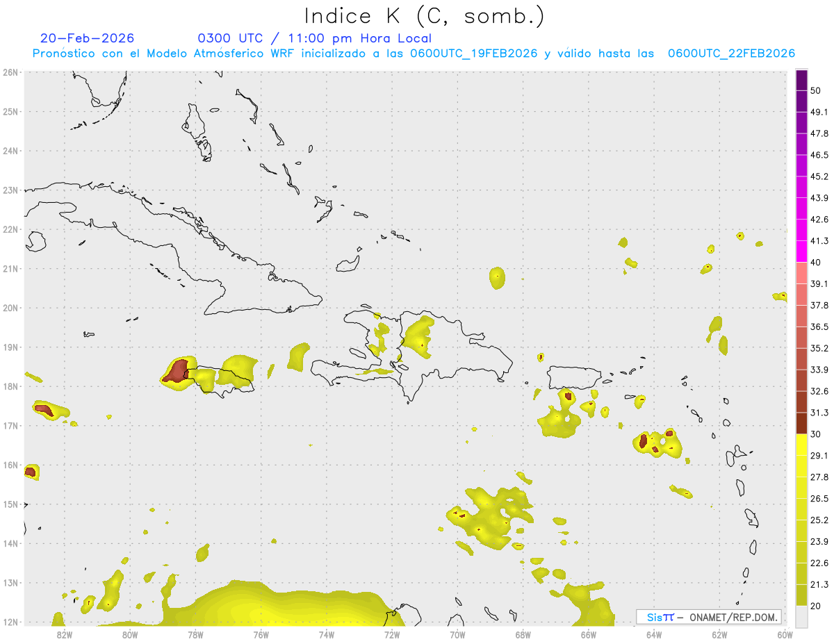Viewport: 834px width, 644px height.
Task: Click the color scale value "30"
Action: 816,434
